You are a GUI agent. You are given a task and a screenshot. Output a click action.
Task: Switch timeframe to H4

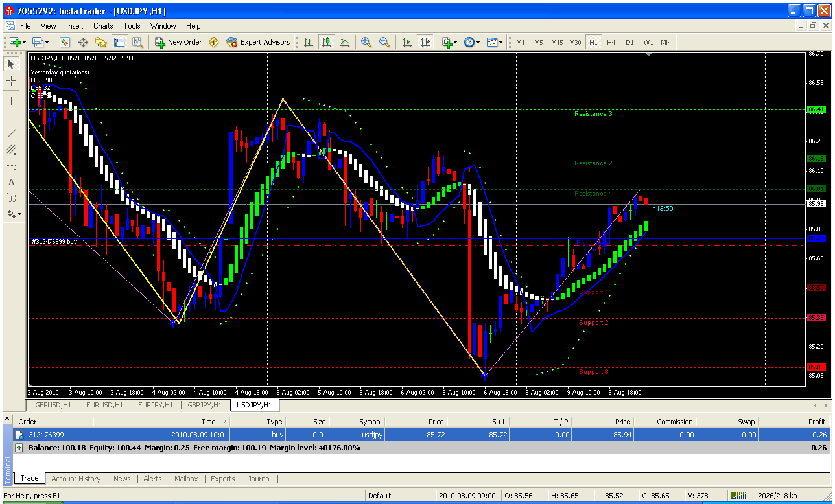click(x=611, y=42)
